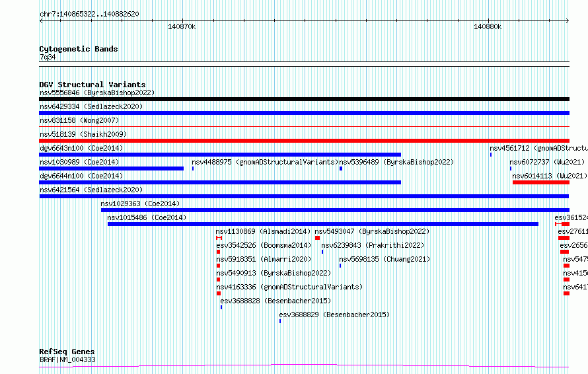Screen dimensions: 588x374
Task: Select the small blue nsv5396489 marker
Action: 341,168
